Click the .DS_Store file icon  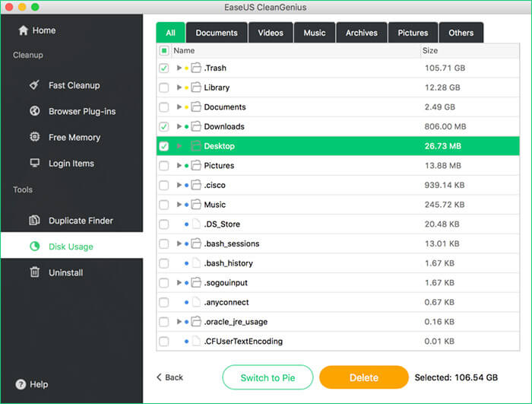(x=196, y=224)
